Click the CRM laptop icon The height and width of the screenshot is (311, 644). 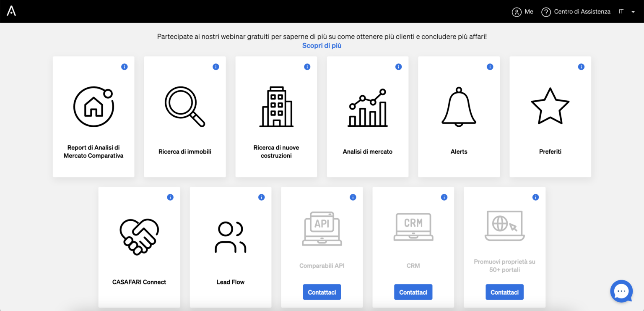click(413, 226)
